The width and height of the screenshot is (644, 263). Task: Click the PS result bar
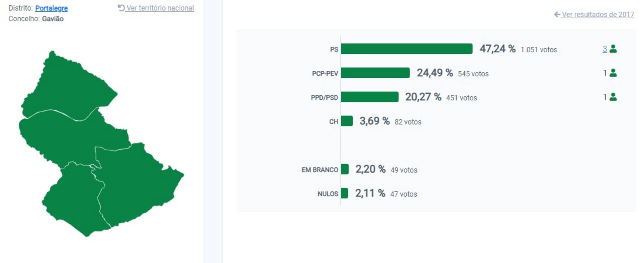tap(406, 49)
